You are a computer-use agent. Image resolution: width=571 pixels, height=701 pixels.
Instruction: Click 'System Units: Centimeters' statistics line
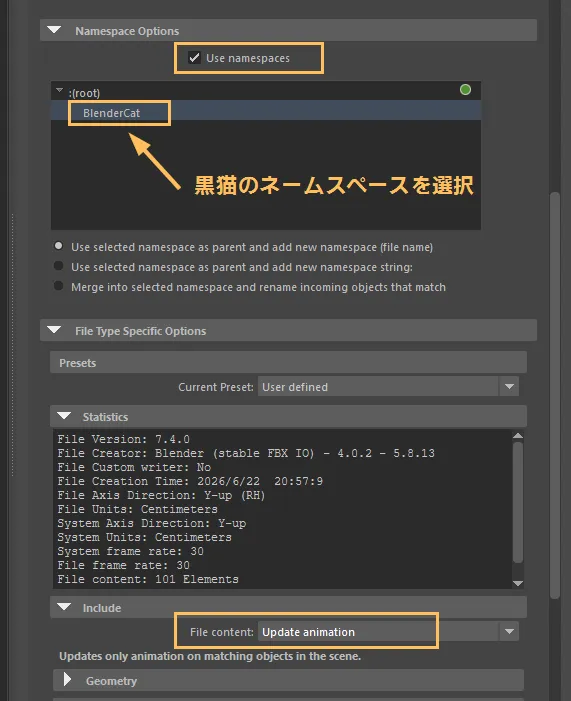coord(144,537)
